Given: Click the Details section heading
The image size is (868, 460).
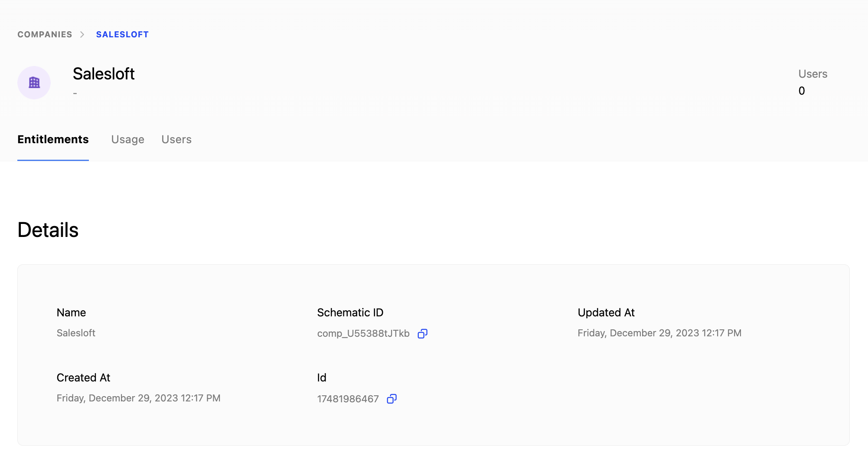Looking at the screenshot, I should 48,230.
